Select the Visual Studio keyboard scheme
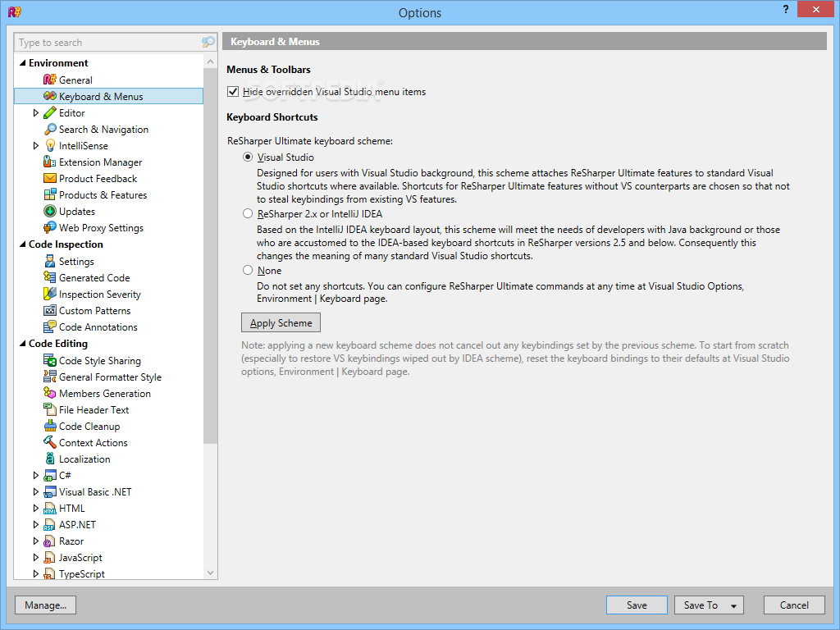 248,157
